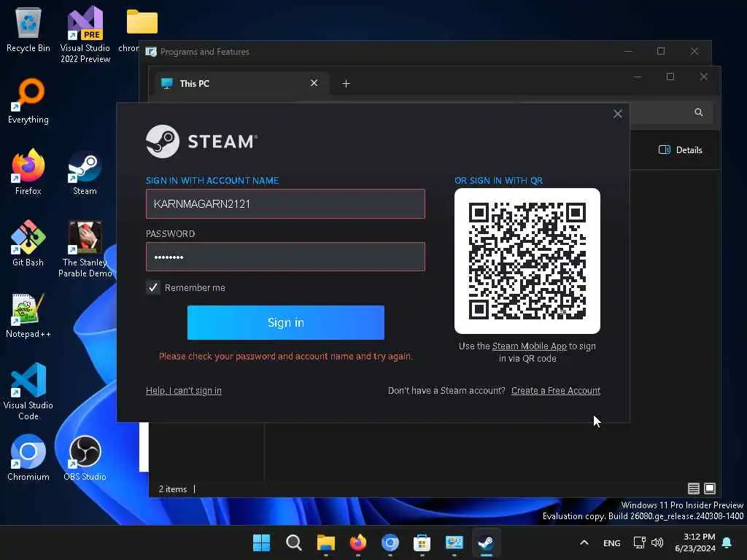Switch to Firefox on the taskbar

(357, 542)
